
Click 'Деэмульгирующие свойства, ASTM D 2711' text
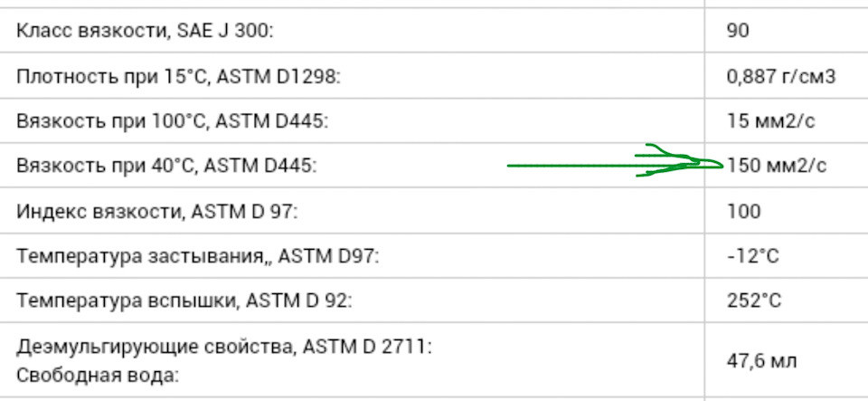[223, 347]
